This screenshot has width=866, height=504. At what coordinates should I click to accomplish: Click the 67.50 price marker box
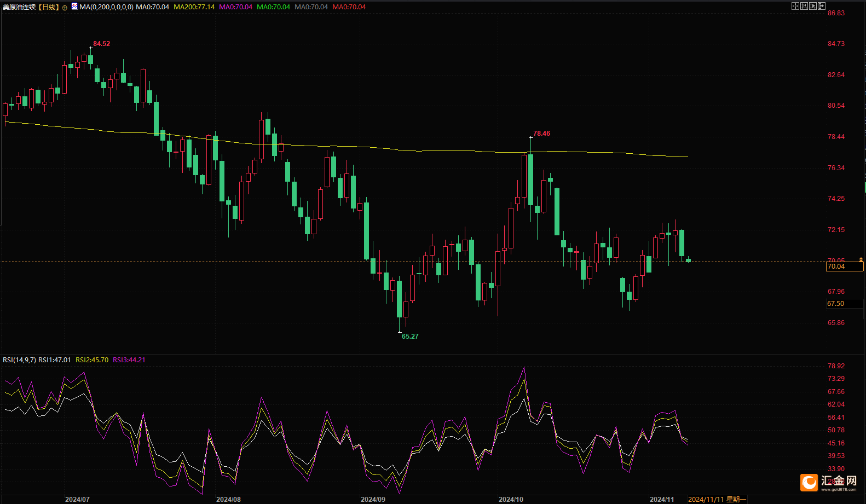[844, 304]
